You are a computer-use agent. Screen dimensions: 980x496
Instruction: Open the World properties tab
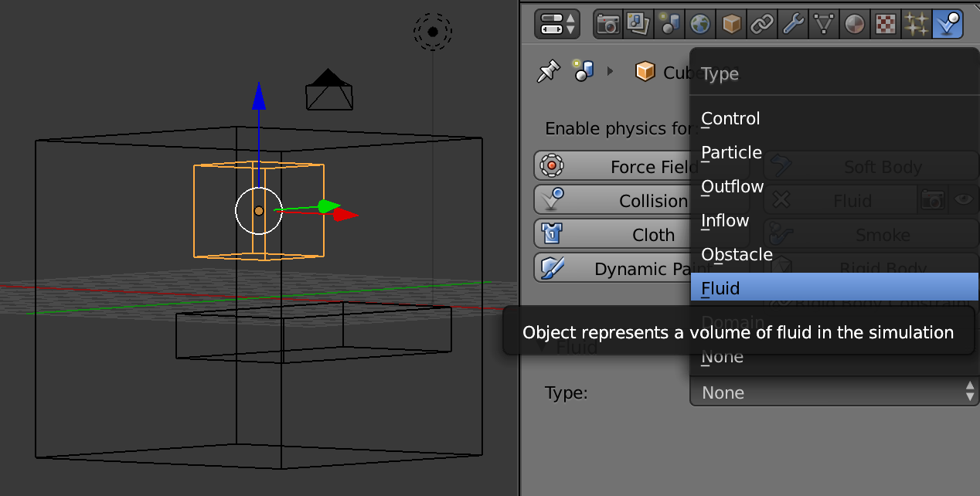(700, 24)
